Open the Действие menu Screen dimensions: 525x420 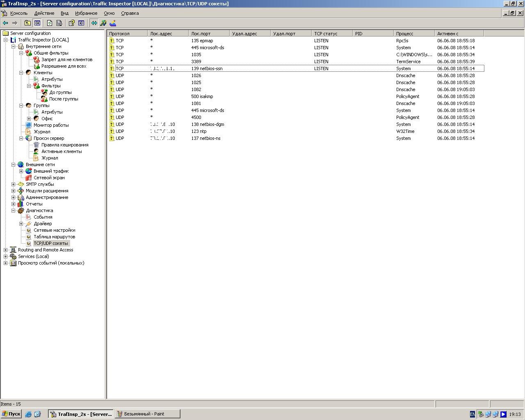tap(44, 13)
